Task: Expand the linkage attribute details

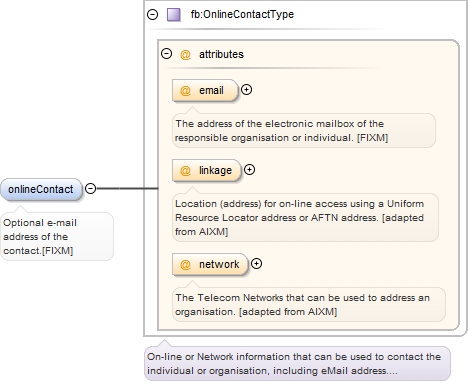Action: (x=249, y=170)
